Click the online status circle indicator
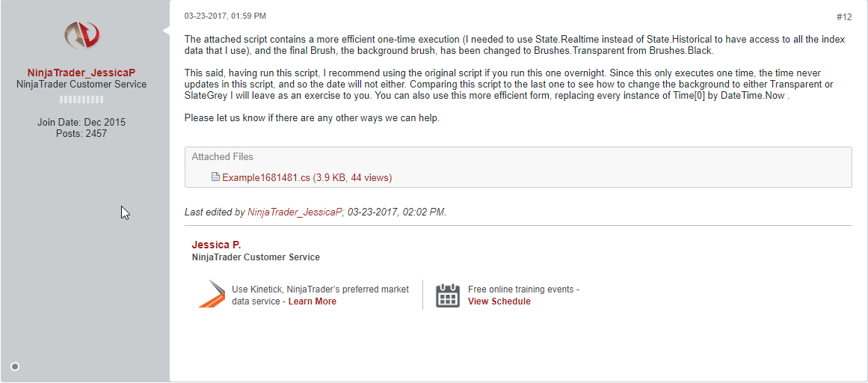The image size is (868, 383). tap(15, 366)
